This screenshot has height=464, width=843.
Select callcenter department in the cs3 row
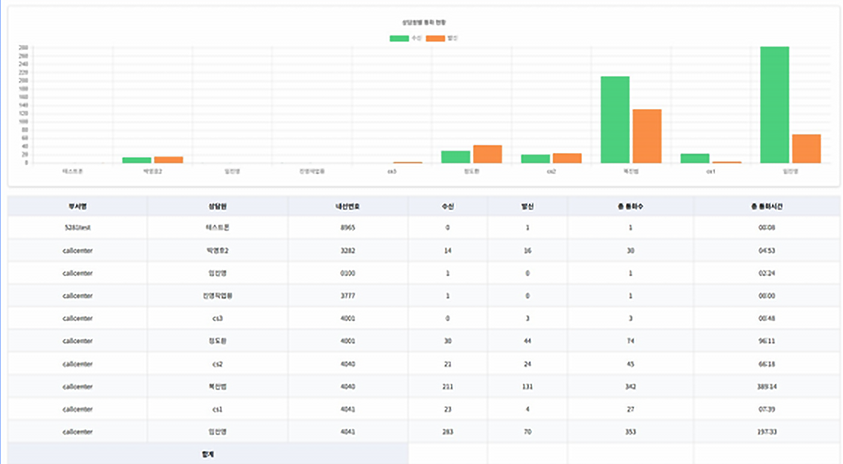click(77, 318)
